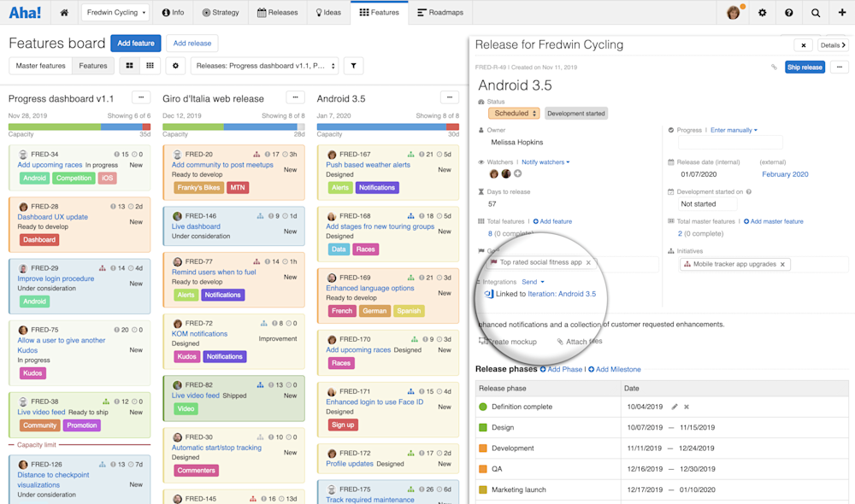Click the Ship release button
Image resolution: width=855 pixels, height=504 pixels.
click(804, 66)
